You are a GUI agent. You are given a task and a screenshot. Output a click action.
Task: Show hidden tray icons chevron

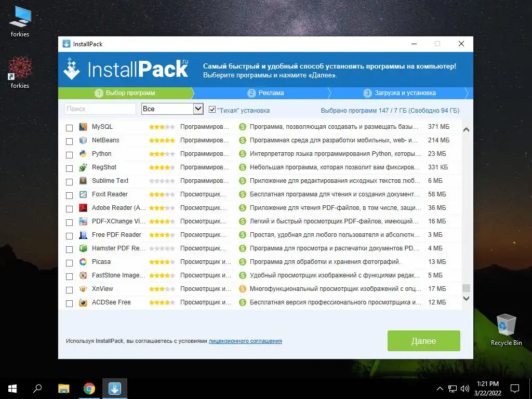(440, 389)
